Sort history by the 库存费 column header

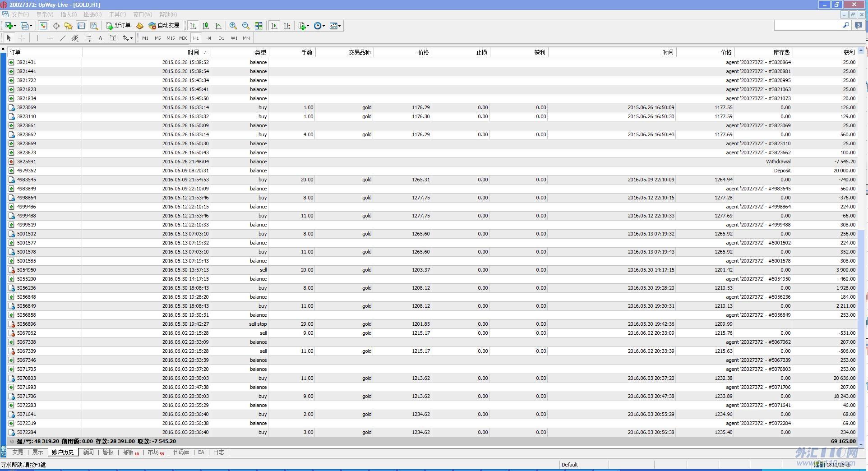click(763, 52)
